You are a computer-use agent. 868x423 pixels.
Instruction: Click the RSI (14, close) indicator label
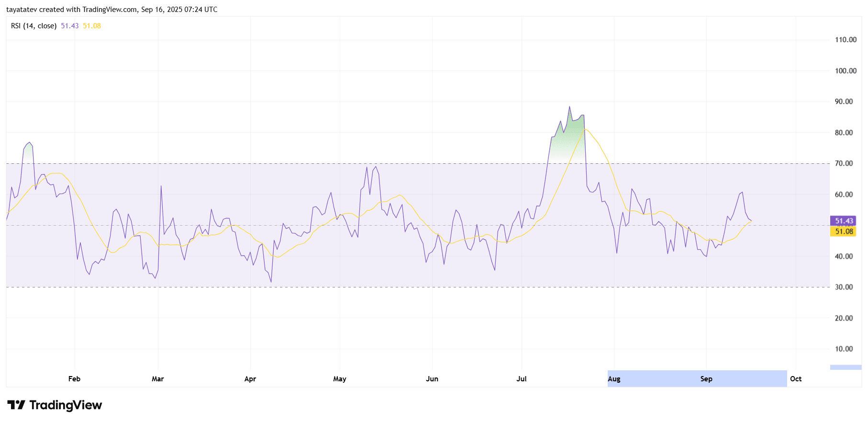click(x=34, y=26)
